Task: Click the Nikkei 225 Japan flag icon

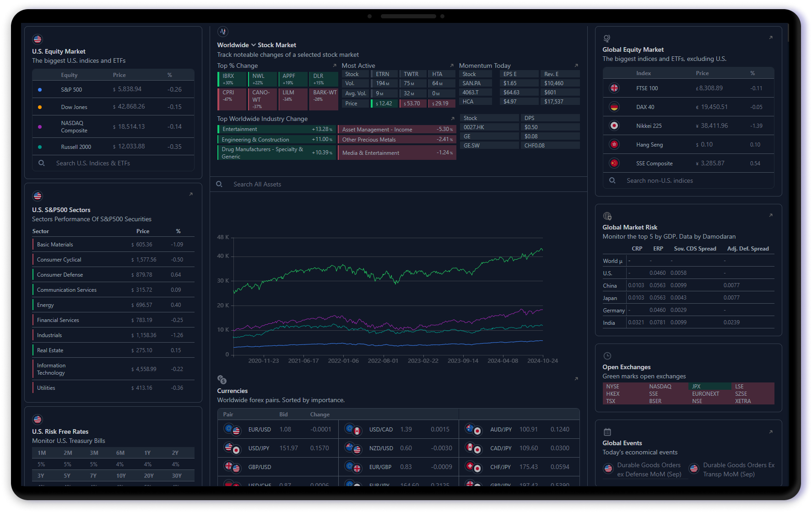Action: (x=614, y=126)
